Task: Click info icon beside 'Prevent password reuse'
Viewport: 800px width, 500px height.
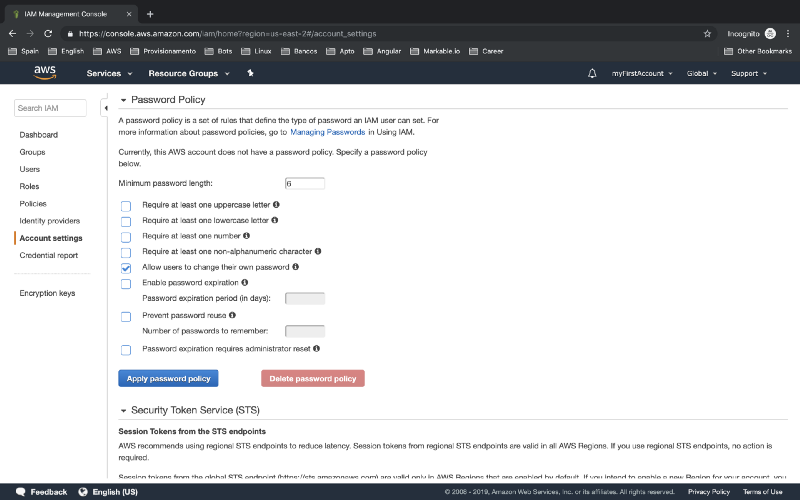Action: click(232, 315)
